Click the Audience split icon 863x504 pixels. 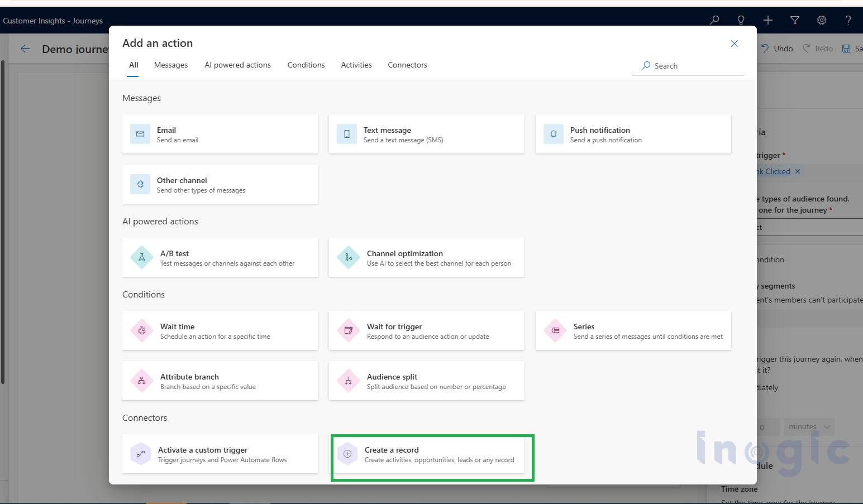click(x=349, y=381)
